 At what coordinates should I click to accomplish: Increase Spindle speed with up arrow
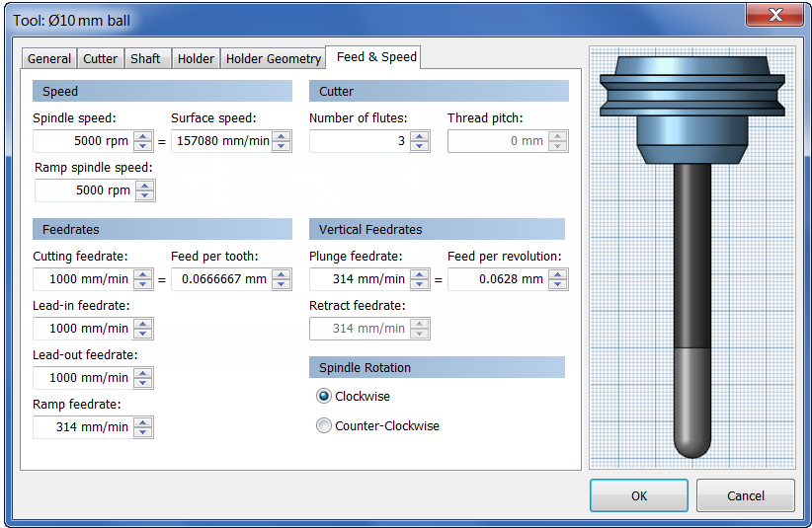pyautogui.click(x=143, y=136)
